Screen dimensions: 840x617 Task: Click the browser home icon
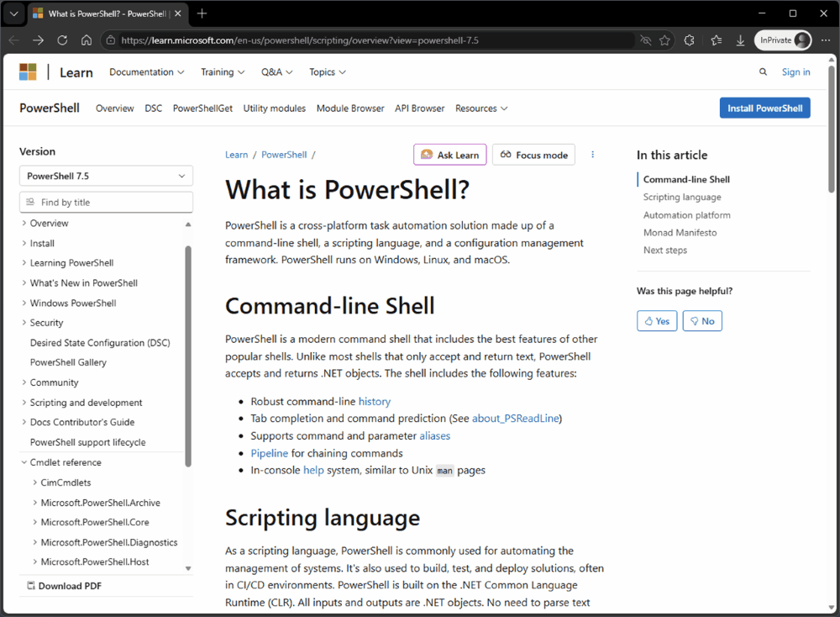(x=86, y=40)
